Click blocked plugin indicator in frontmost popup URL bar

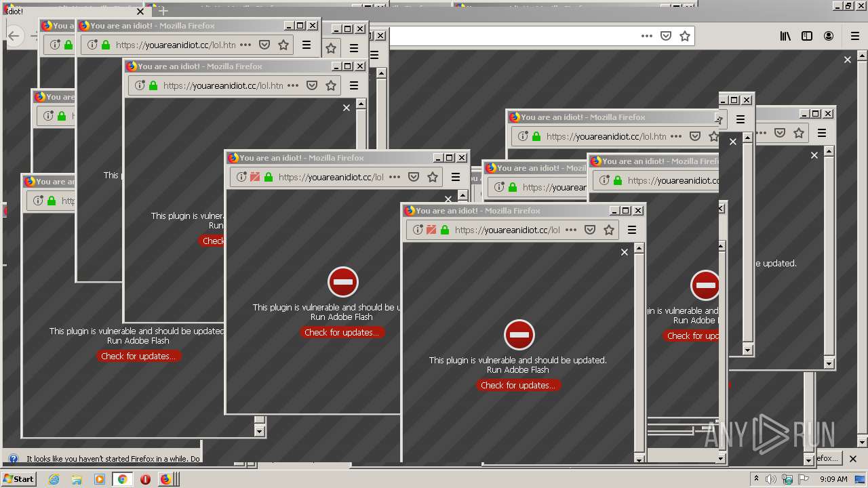pyautogui.click(x=431, y=230)
